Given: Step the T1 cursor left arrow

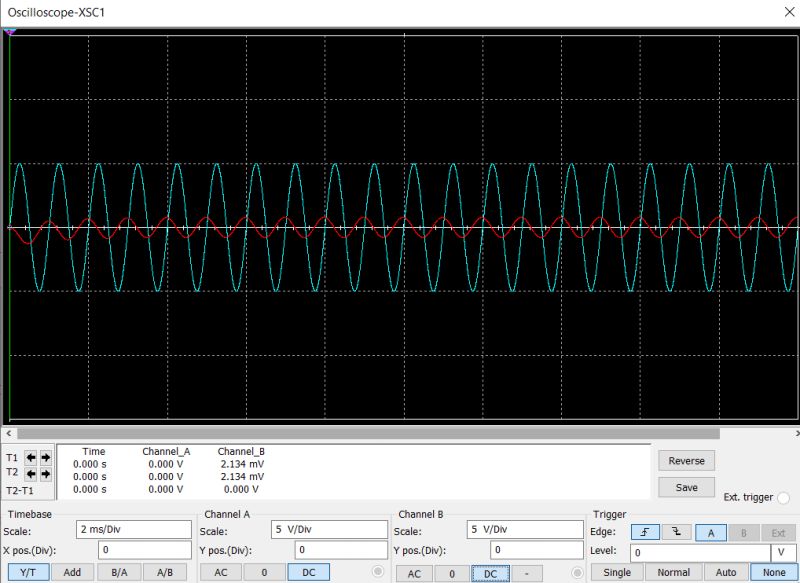Looking at the screenshot, I should (28, 457).
